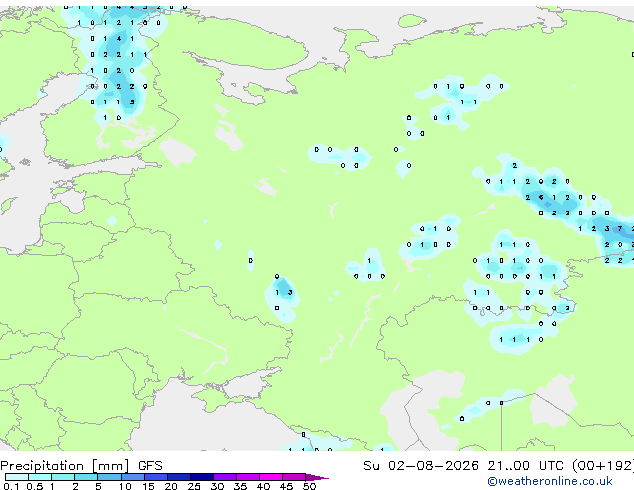Image resolution: width=634 pixels, height=490 pixels.
Task: Click the '40' legend scale label
Action: [263, 486]
